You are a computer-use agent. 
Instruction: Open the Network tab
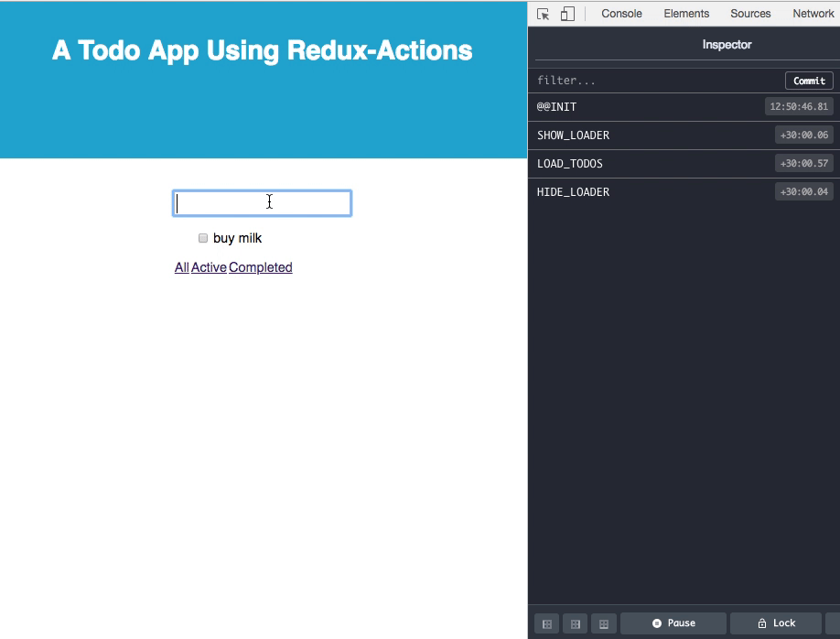[813, 14]
